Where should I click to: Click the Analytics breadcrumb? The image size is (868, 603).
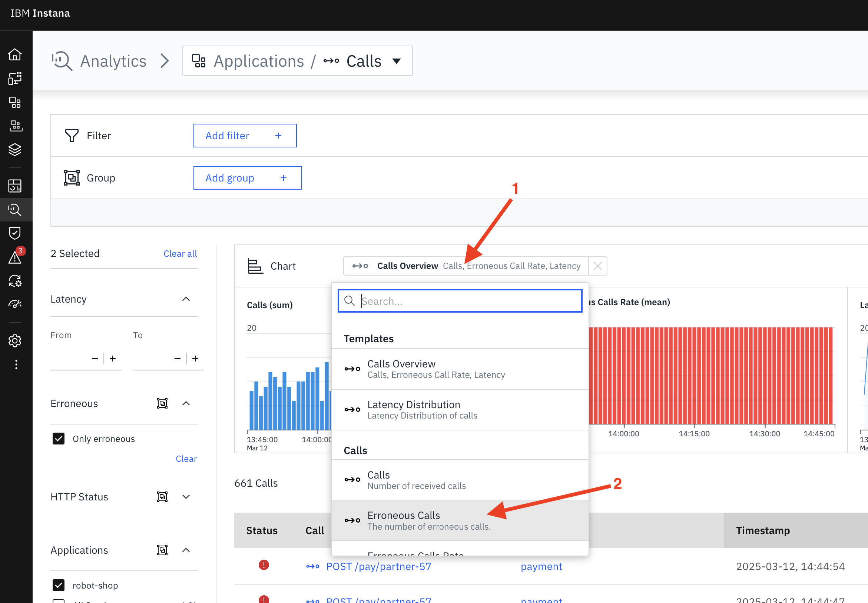pyautogui.click(x=113, y=61)
